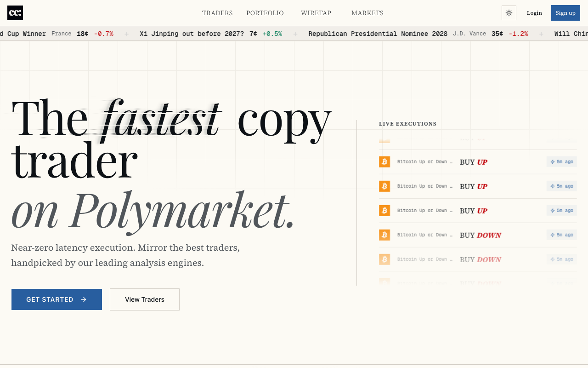Click the -0.7% change value

click(104, 34)
